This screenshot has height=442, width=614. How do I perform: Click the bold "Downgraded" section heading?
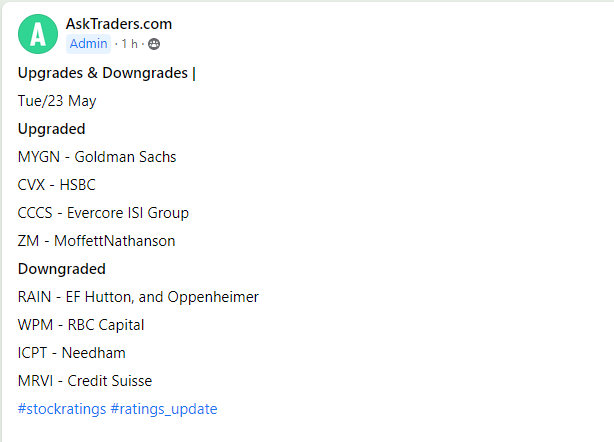(62, 269)
